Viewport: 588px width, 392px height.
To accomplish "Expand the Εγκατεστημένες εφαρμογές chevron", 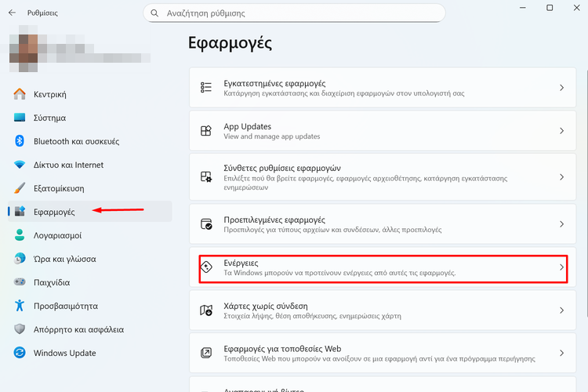I will tap(561, 88).
